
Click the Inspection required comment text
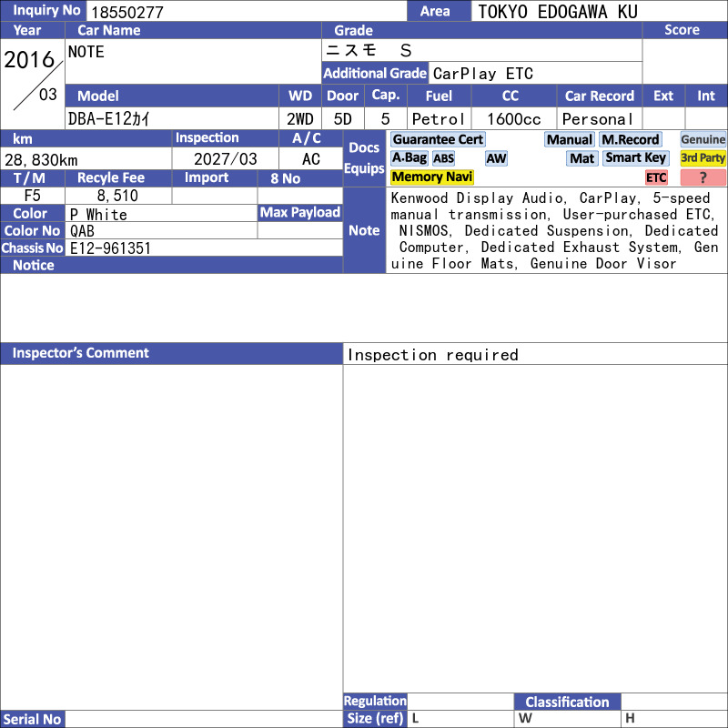[433, 355]
